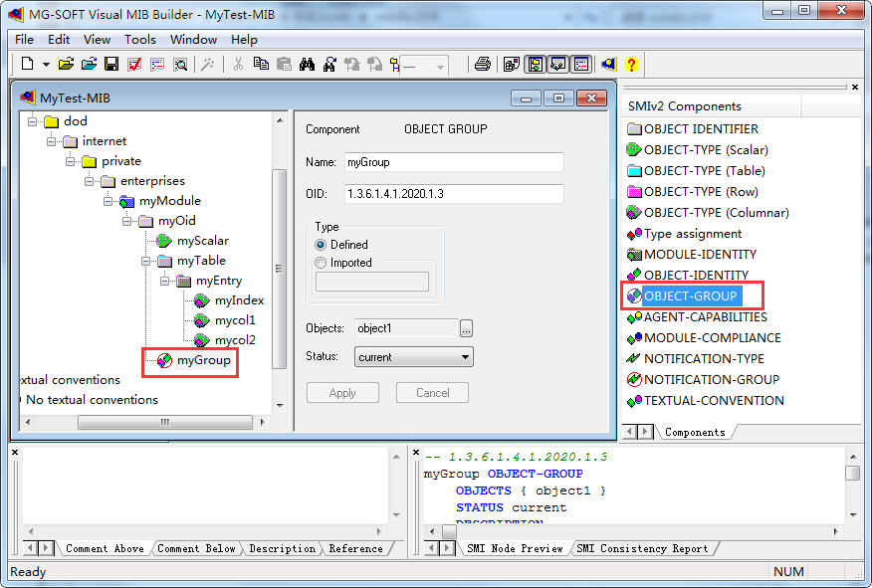The height and width of the screenshot is (588, 872).
Task: Open the Tools menu
Action: [x=140, y=40]
